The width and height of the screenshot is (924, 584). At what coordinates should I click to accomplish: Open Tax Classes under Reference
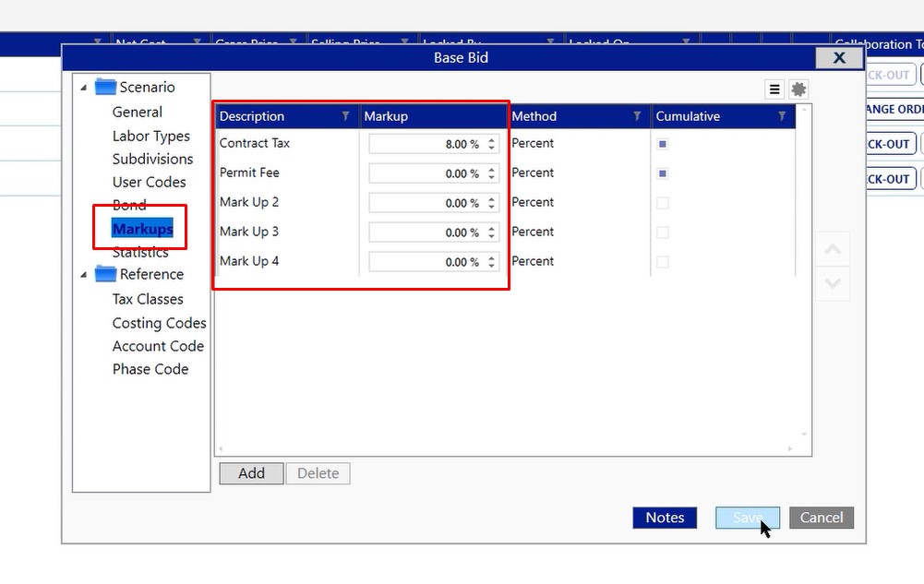[148, 299]
